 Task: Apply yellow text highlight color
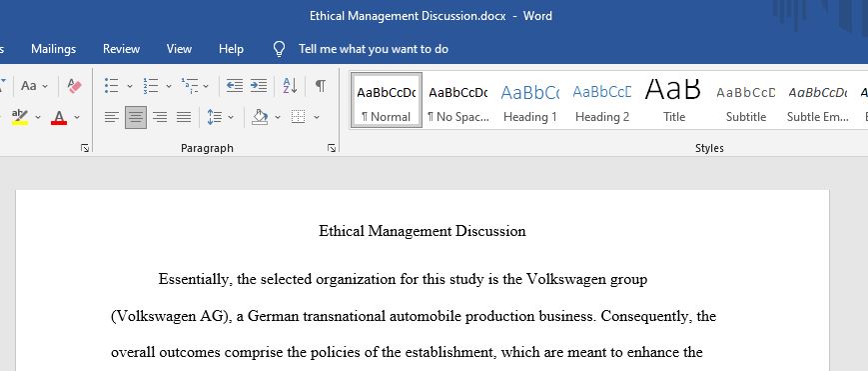click(19, 117)
